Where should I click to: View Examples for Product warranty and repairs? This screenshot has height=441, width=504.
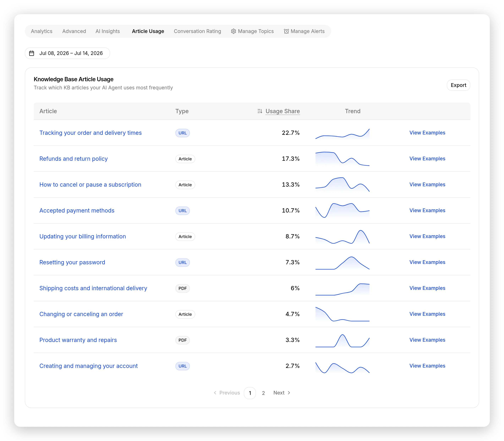(x=427, y=340)
